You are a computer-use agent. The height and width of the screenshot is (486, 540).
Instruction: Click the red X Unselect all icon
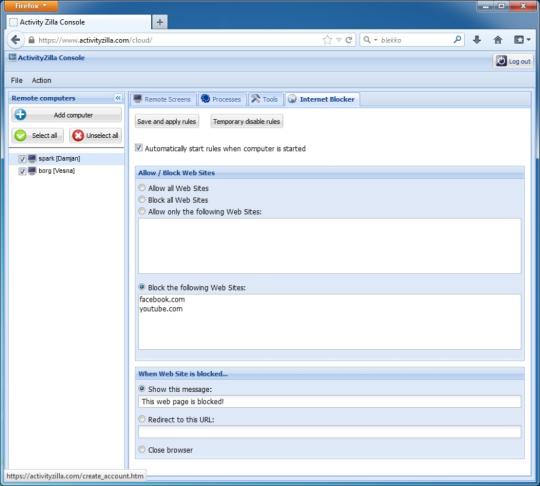click(x=78, y=135)
